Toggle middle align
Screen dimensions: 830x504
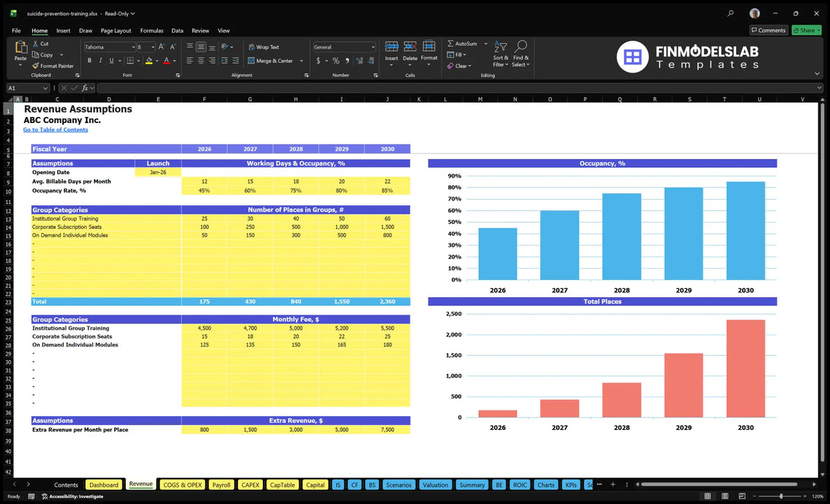(x=201, y=47)
